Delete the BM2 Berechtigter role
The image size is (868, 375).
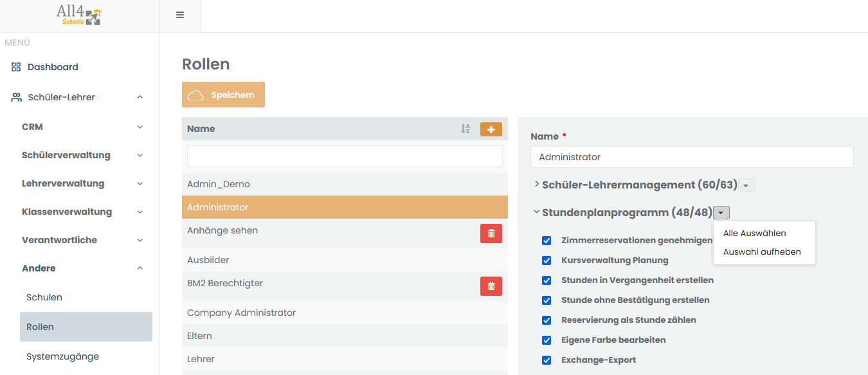pyautogui.click(x=491, y=286)
